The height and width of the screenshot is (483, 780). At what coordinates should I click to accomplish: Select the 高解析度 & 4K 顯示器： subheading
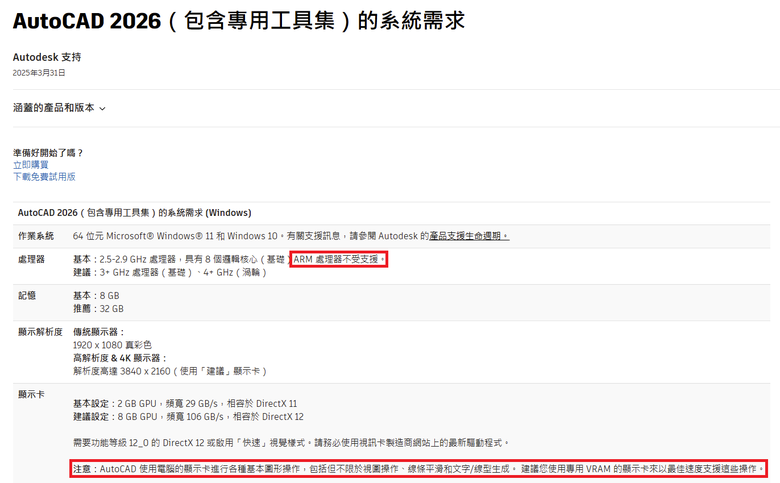pos(120,358)
